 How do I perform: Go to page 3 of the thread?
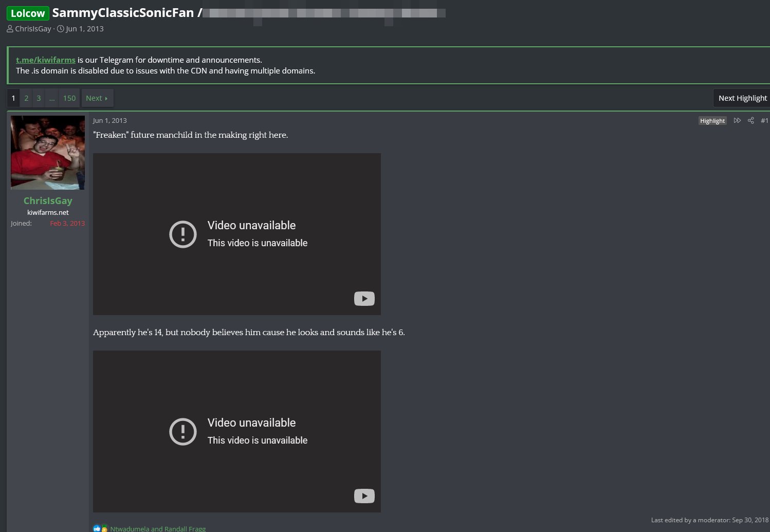click(39, 98)
